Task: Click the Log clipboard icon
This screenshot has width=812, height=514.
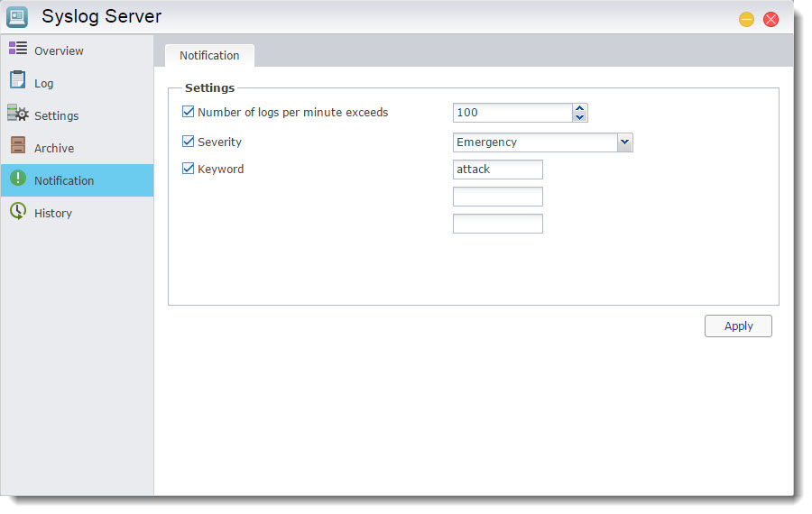Action: (18, 81)
